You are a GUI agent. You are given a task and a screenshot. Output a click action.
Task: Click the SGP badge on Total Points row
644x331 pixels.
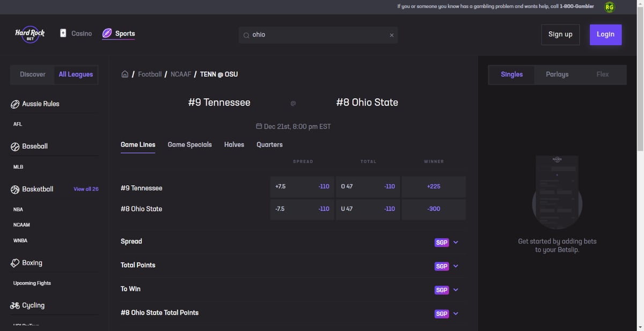coord(442,266)
